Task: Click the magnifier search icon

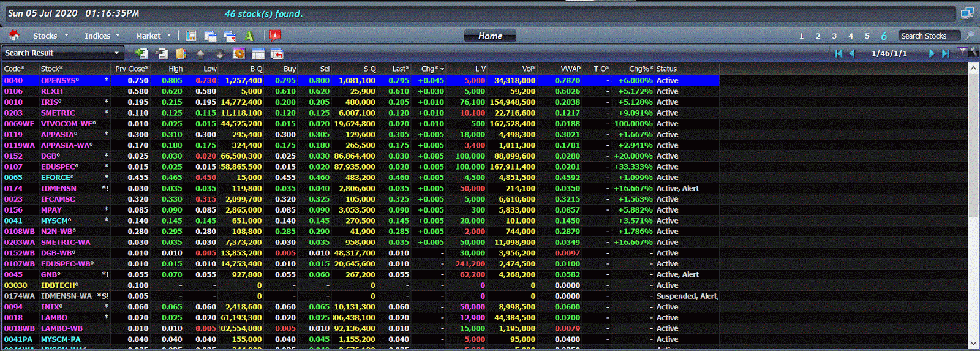Action: 969,36
